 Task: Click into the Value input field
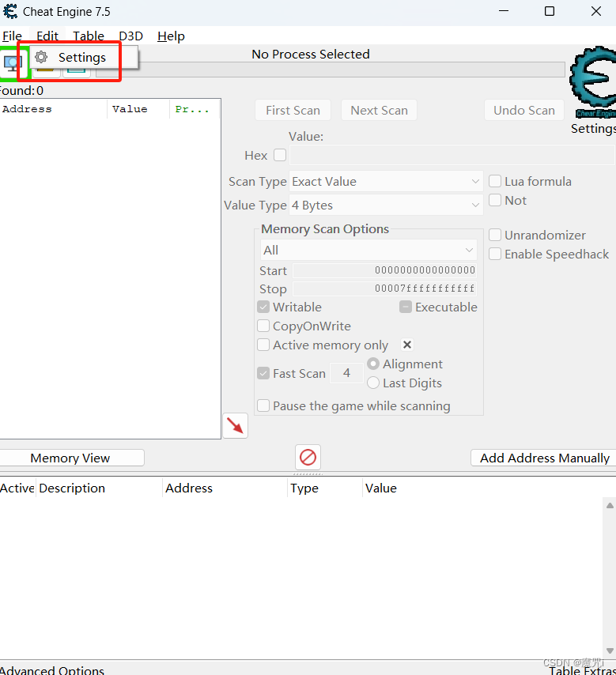[x=452, y=155]
